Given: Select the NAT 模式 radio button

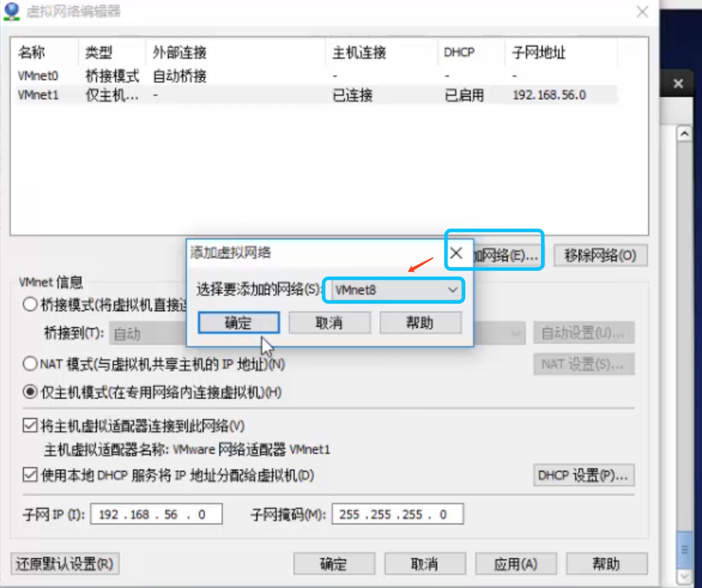Looking at the screenshot, I should (30, 364).
